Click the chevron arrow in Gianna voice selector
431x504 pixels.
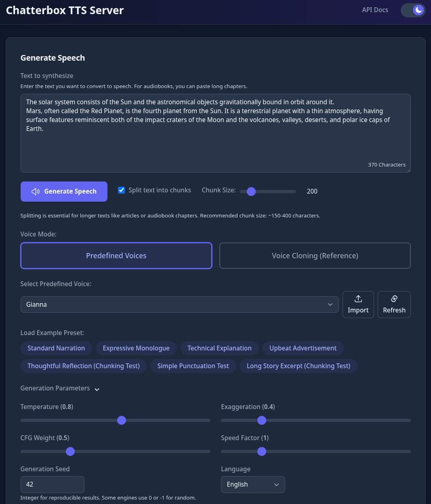coord(330,304)
